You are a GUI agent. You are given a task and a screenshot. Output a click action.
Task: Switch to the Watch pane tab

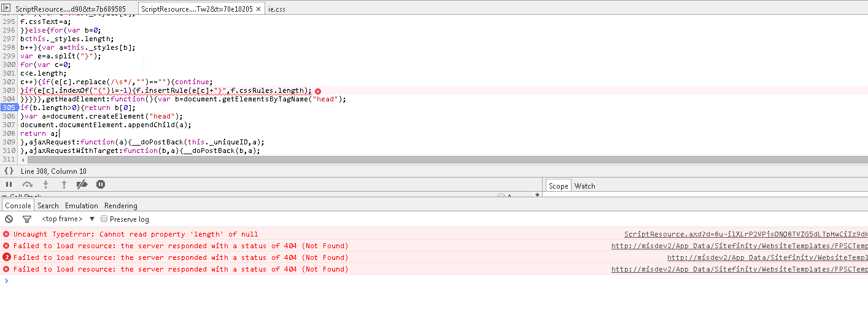tap(584, 186)
